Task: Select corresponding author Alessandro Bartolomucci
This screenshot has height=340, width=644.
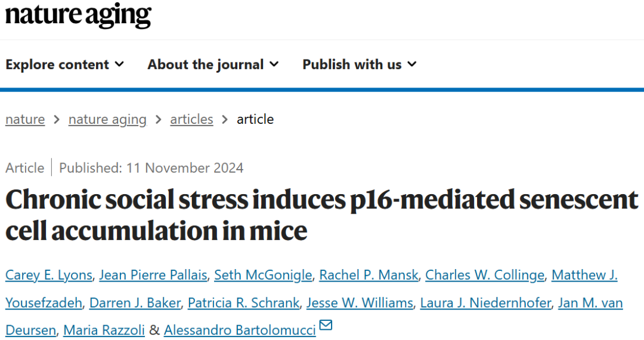Action: pyautogui.click(x=240, y=330)
